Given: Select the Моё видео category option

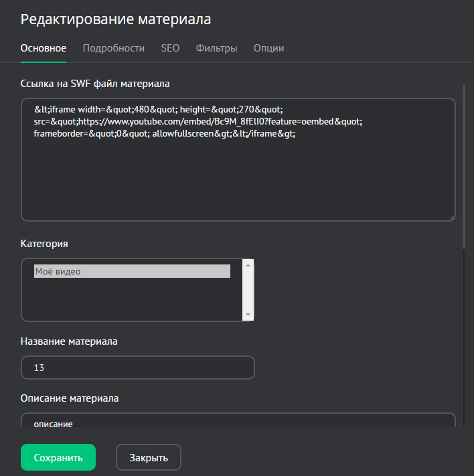Looking at the screenshot, I should (132, 271).
